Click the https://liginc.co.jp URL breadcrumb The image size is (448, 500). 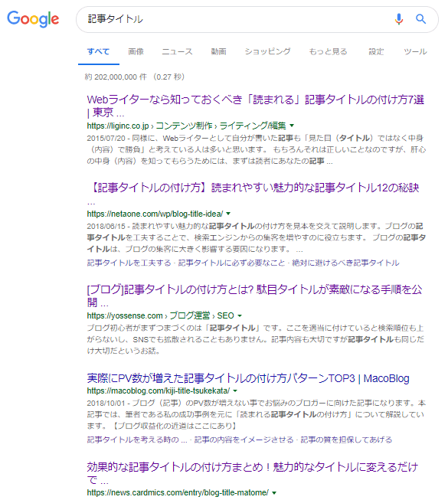[x=186, y=126]
